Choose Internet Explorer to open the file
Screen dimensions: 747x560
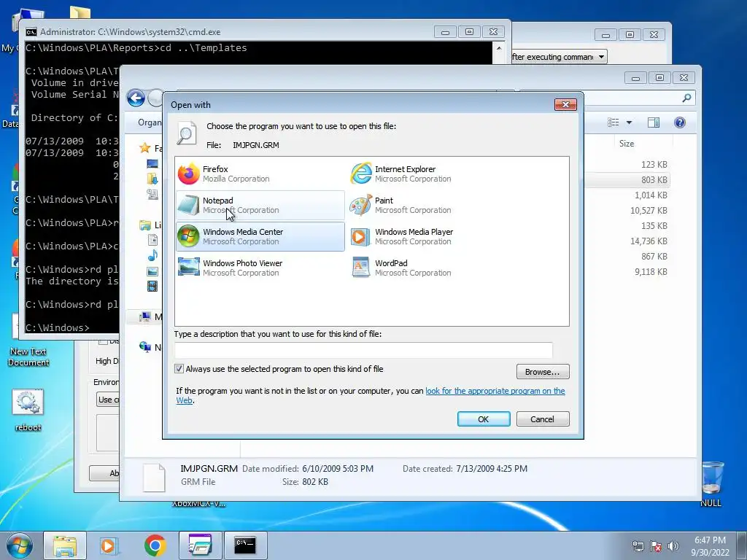(433, 174)
